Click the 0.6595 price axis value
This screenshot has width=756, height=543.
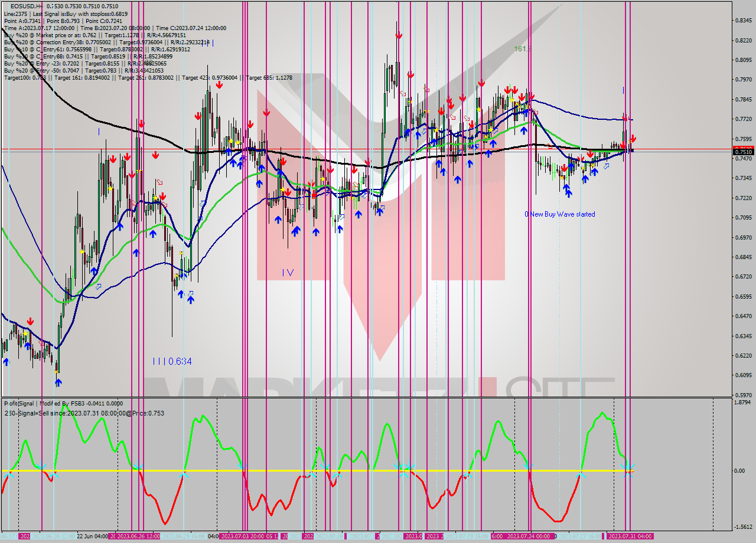point(743,297)
